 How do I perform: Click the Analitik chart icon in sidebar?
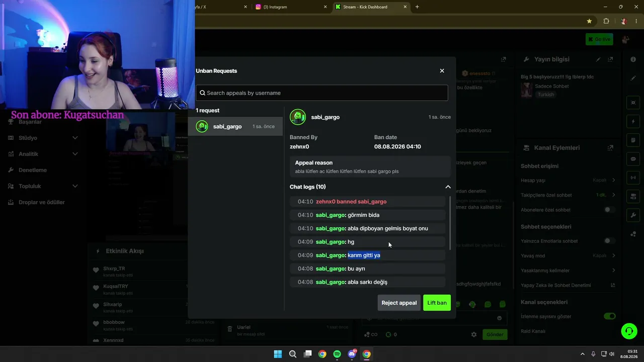tap(11, 154)
